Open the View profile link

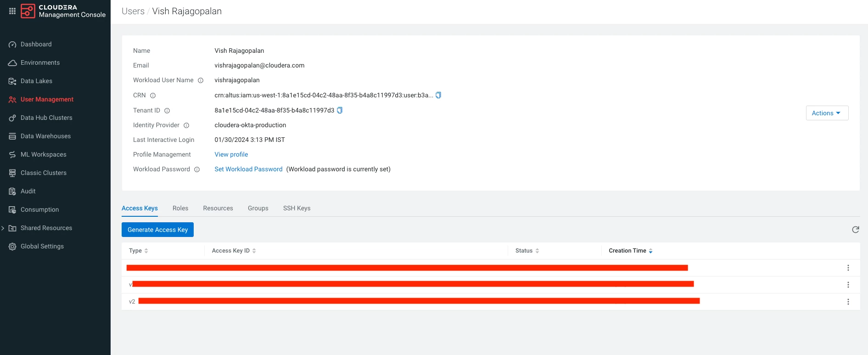coord(231,154)
